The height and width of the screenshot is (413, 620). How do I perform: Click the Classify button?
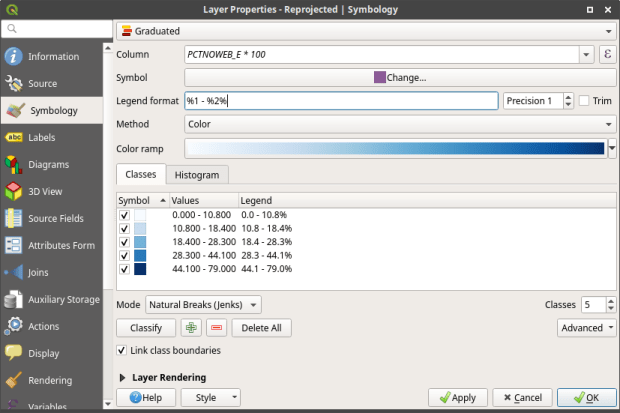(x=146, y=328)
